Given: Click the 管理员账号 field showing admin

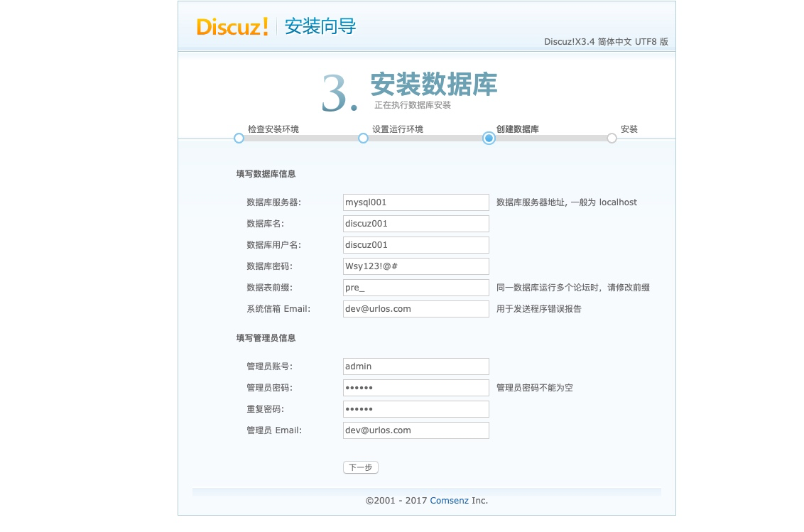Looking at the screenshot, I should click(x=415, y=367).
